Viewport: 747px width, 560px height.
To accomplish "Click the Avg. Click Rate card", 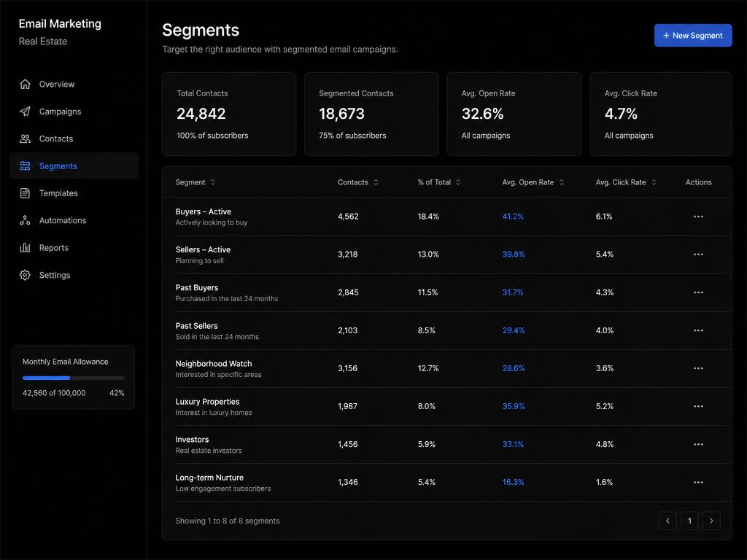I will point(660,114).
